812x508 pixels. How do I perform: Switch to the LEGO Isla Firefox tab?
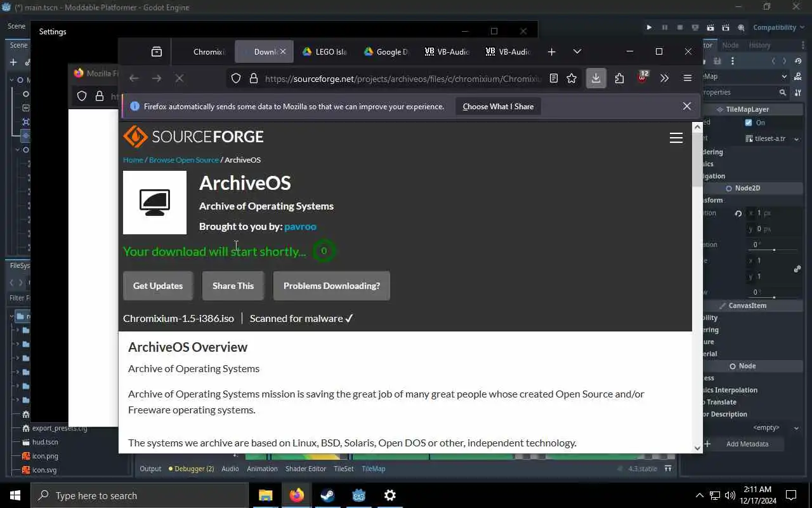point(325,51)
